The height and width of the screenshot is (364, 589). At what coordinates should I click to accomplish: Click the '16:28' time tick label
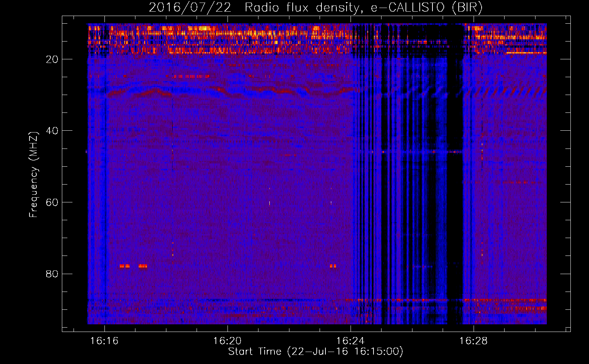[473, 341]
